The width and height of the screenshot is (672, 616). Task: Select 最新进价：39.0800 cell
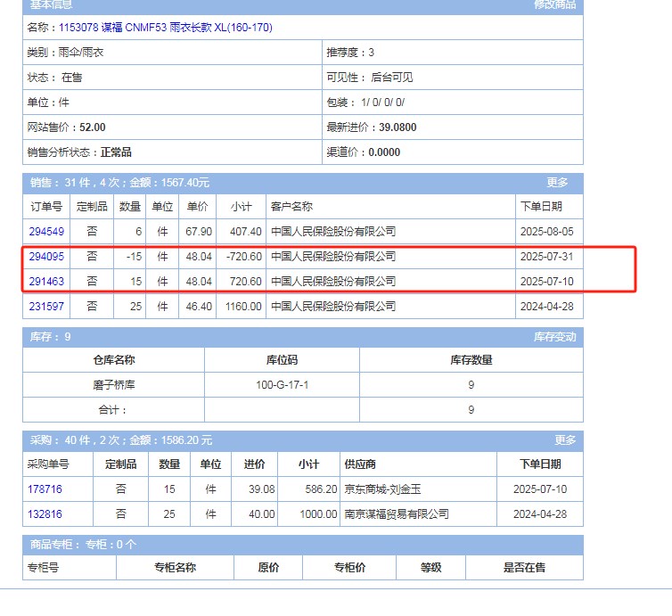pyautogui.click(x=453, y=127)
